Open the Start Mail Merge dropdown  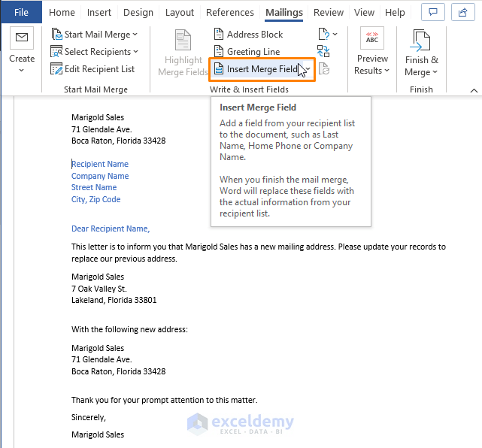[x=95, y=35]
